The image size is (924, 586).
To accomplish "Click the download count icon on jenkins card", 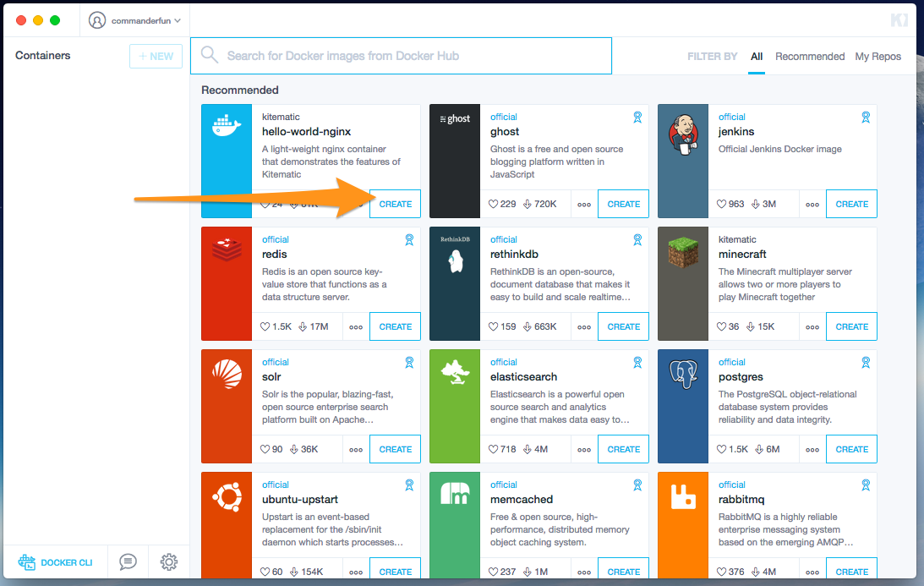I will 756,204.
